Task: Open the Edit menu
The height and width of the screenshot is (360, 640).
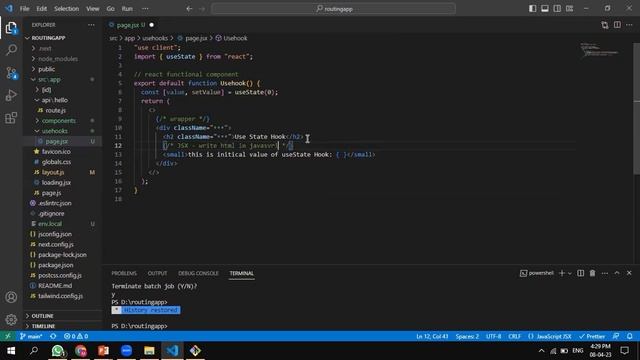Action: (42, 9)
